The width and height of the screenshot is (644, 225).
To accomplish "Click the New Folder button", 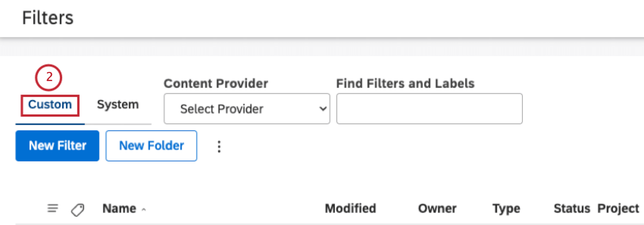I will click(151, 145).
